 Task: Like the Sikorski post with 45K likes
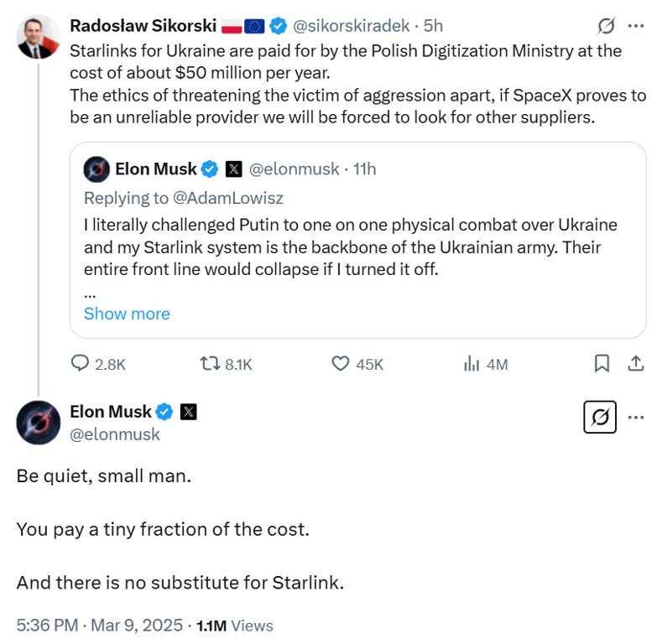tap(341, 363)
